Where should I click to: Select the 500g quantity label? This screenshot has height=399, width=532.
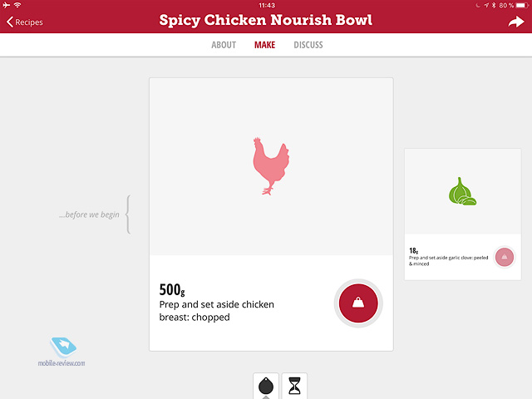click(172, 290)
